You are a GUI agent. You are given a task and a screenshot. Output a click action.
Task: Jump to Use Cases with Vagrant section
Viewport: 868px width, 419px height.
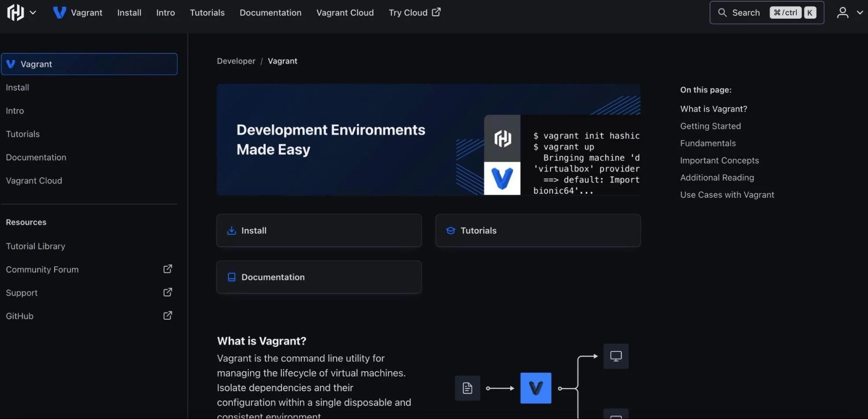pyautogui.click(x=727, y=195)
